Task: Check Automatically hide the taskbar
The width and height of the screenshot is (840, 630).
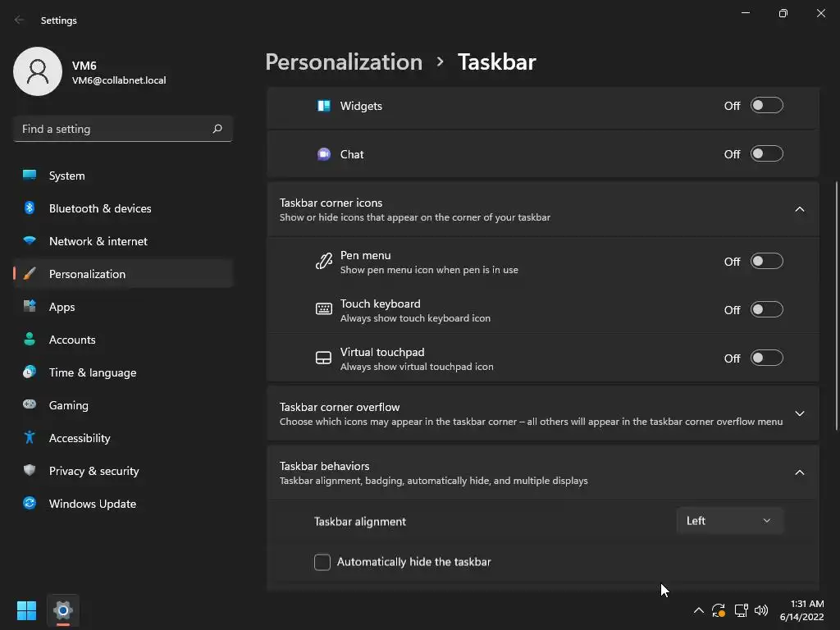Action: click(x=322, y=562)
